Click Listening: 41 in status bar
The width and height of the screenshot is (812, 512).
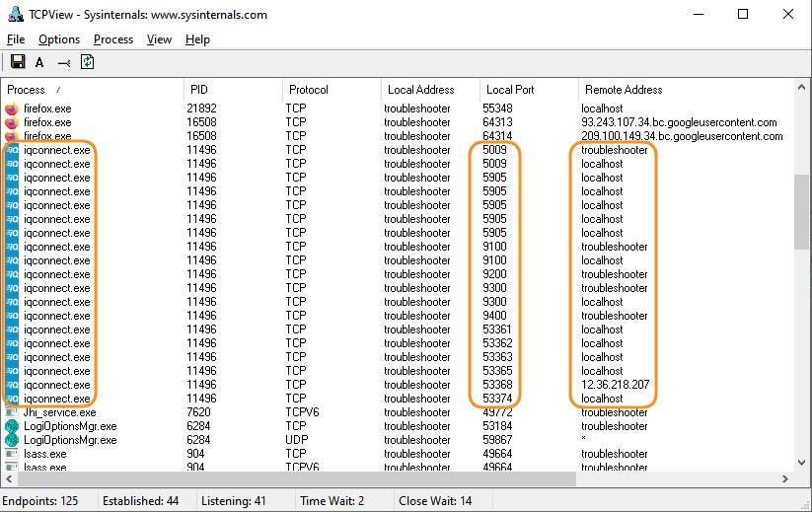(x=234, y=501)
